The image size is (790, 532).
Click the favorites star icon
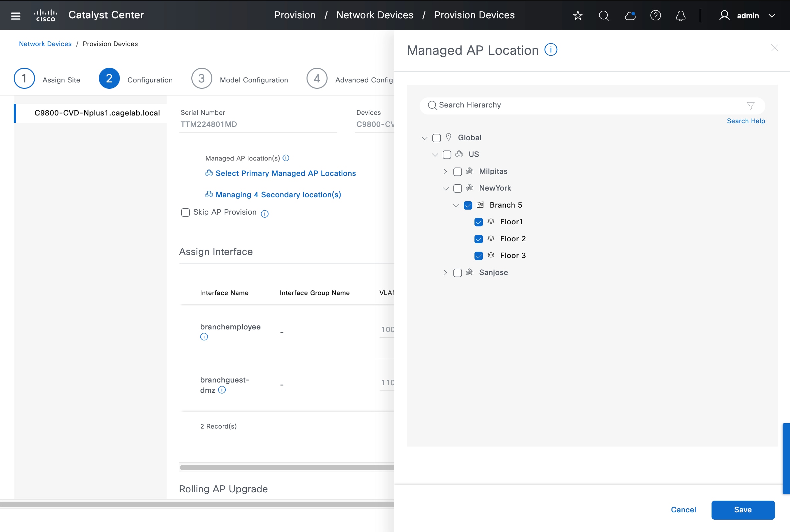[578, 16]
